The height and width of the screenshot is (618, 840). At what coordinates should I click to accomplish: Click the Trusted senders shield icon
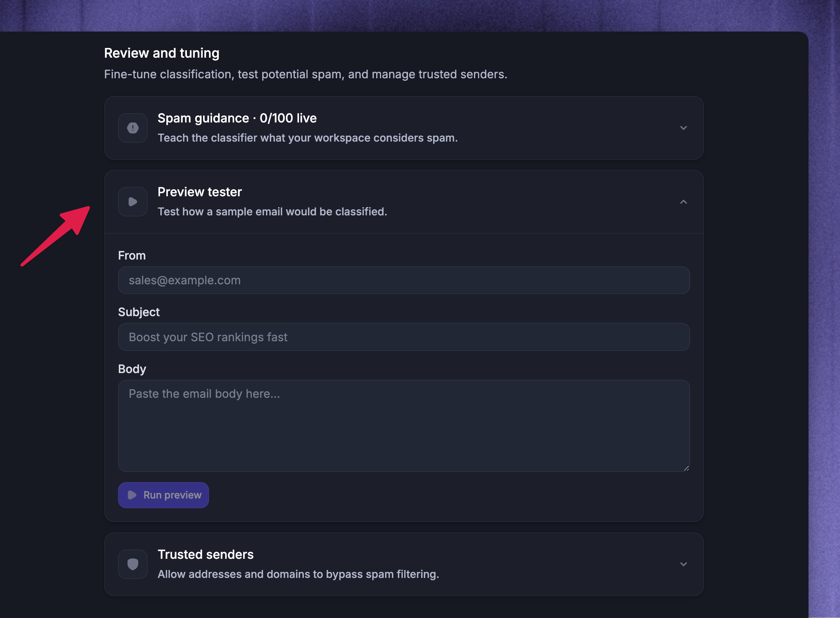point(133,564)
